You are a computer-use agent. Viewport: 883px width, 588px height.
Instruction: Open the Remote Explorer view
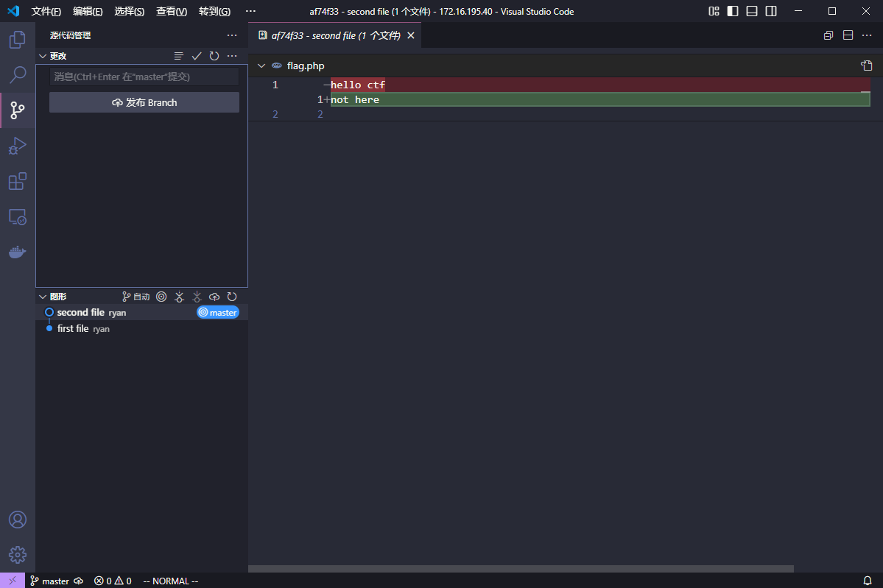18,216
